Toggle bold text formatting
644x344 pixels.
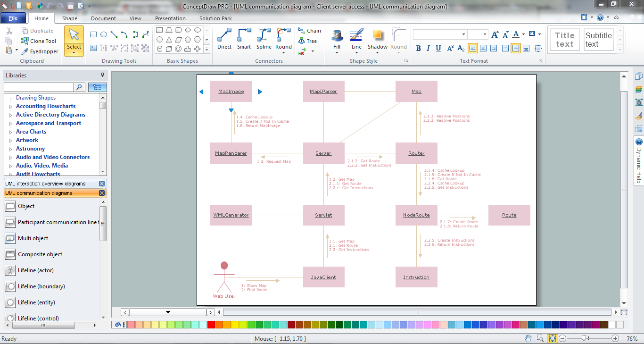(418, 48)
